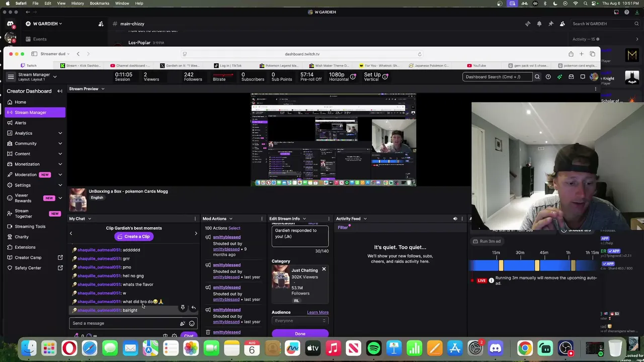Open Mod Actions panel options menu
The height and width of the screenshot is (362, 644).
[x=262, y=219]
